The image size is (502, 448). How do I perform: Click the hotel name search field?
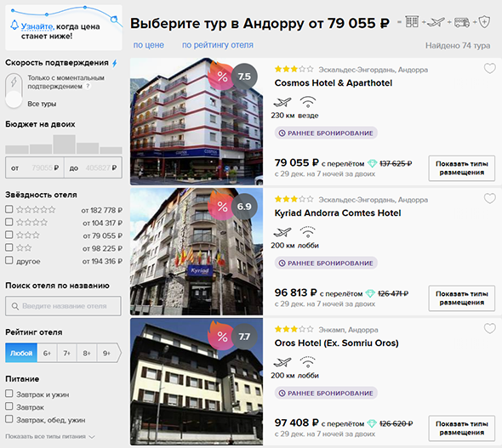pos(63,306)
